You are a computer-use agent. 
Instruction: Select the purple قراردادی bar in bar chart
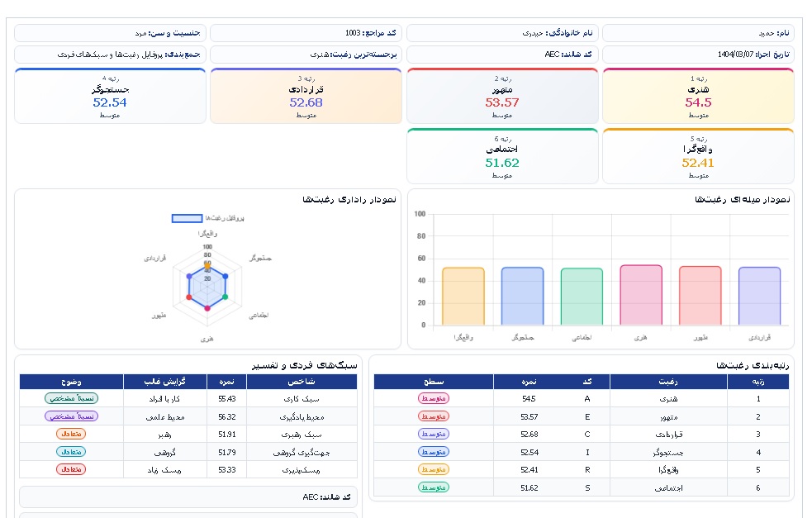759,297
